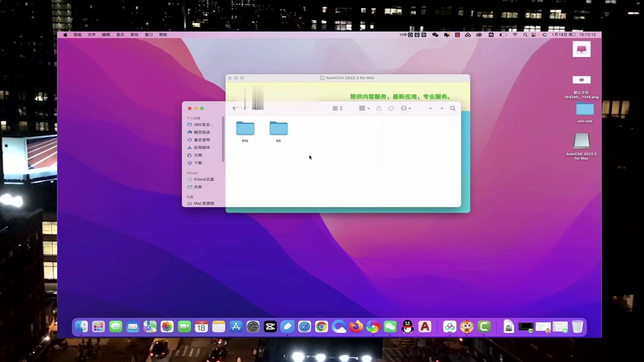Click the Creative Cloud menu bar icon
644x362 pixels.
(x=479, y=35)
